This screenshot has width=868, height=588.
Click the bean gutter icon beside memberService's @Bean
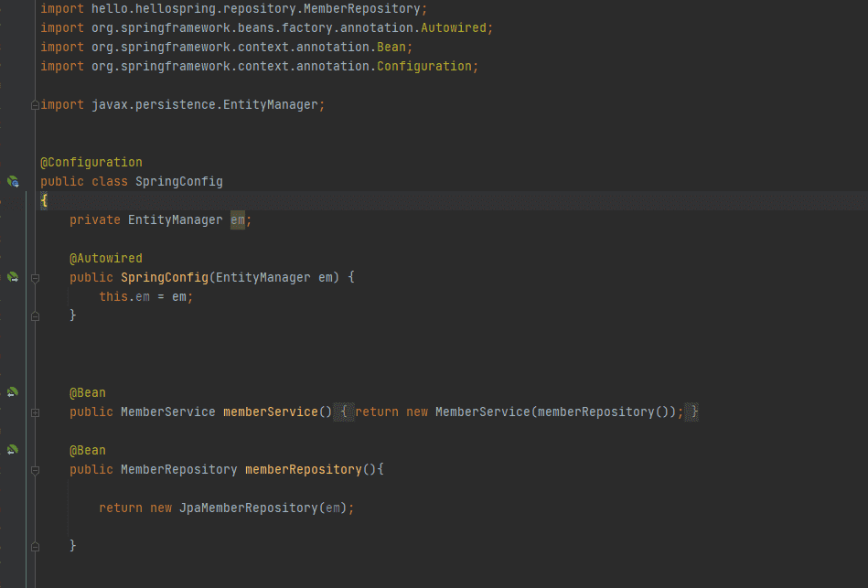click(x=13, y=392)
